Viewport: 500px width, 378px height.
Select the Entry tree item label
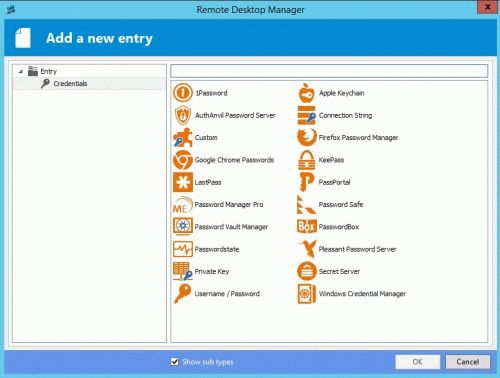pyautogui.click(x=49, y=71)
